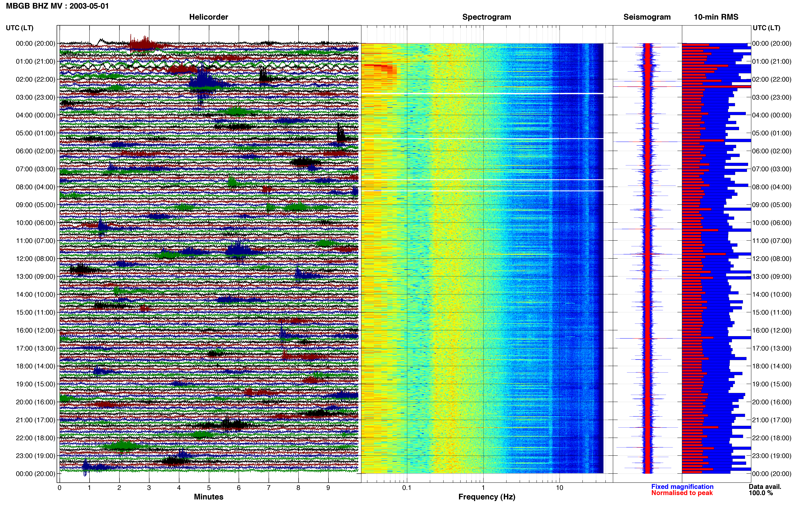The image size is (812, 508).
Task: Click the left '21:00 (17:00)' time label
Action: [36, 420]
